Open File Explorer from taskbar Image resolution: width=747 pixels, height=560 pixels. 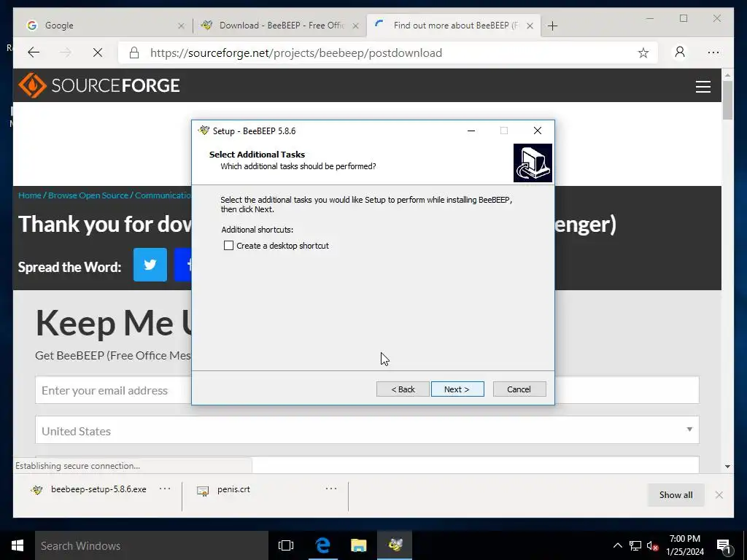[x=359, y=545]
